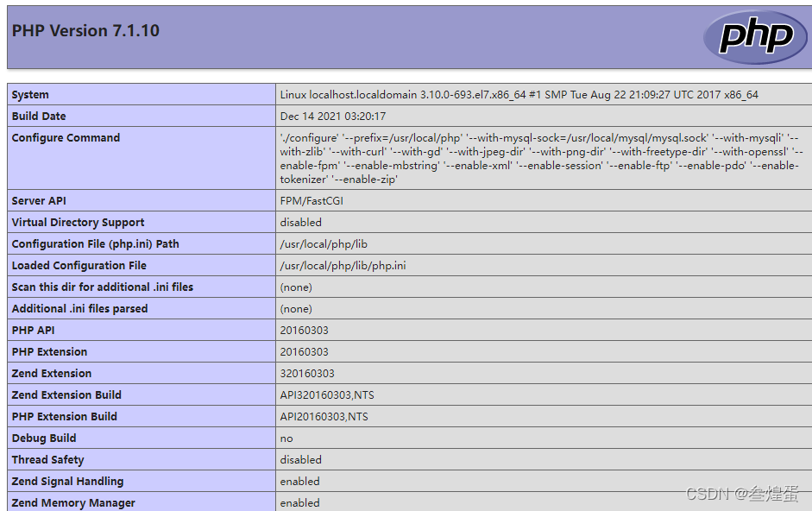Click the PHP logo image
Image resolution: width=812 pixels, height=511 pixels.
click(x=755, y=36)
